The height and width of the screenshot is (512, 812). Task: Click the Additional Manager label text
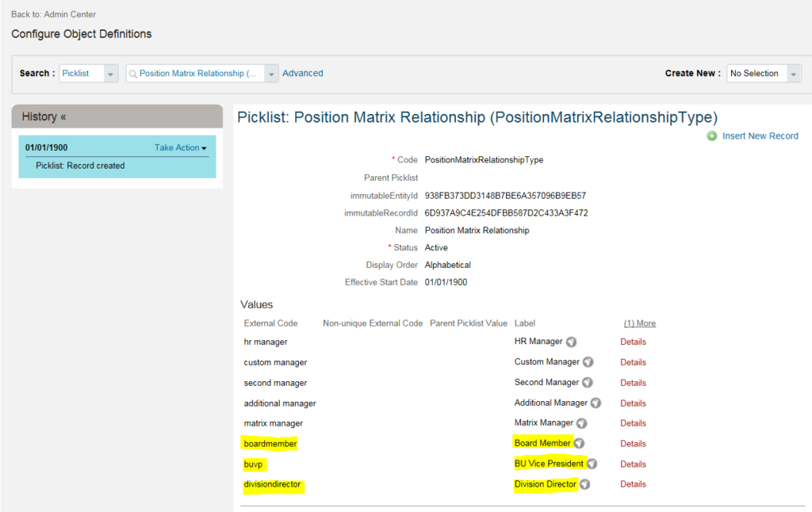[550, 403]
